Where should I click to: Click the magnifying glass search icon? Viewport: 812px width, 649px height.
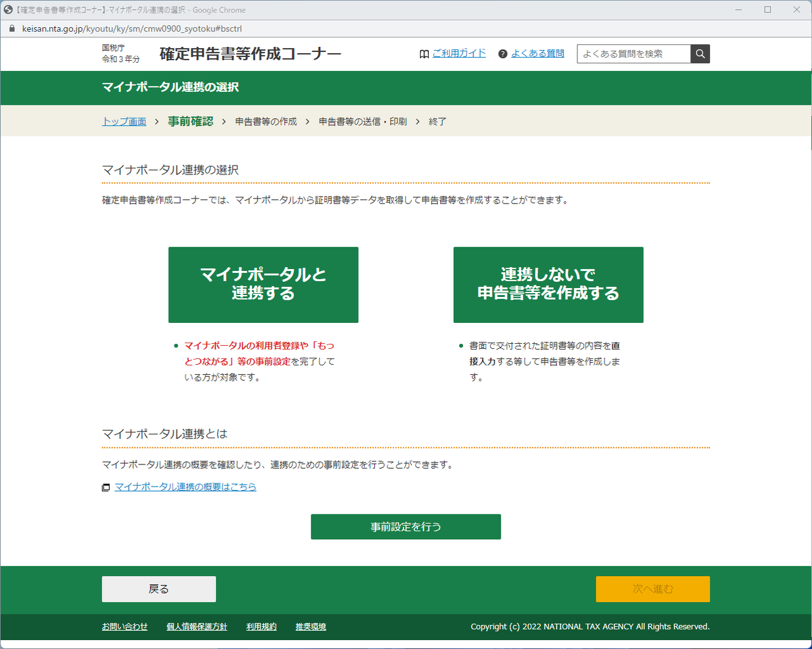click(700, 54)
